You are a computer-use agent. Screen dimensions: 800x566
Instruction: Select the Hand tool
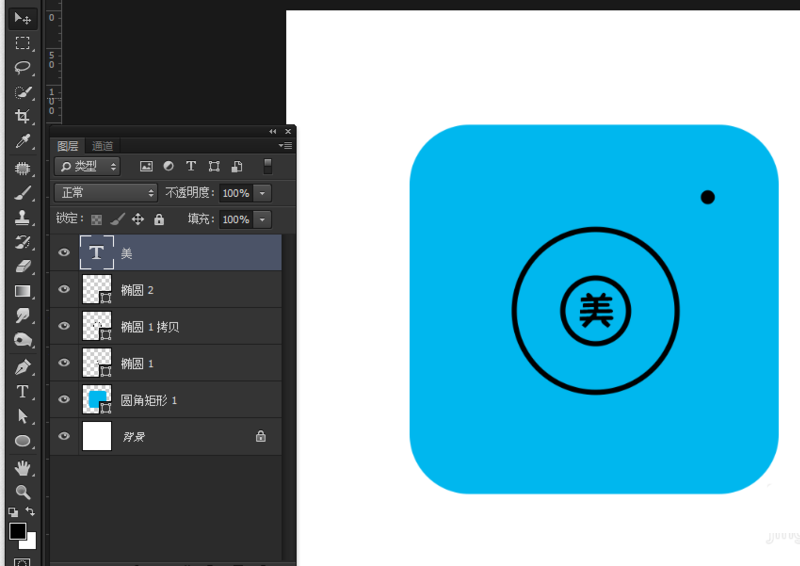point(22,467)
